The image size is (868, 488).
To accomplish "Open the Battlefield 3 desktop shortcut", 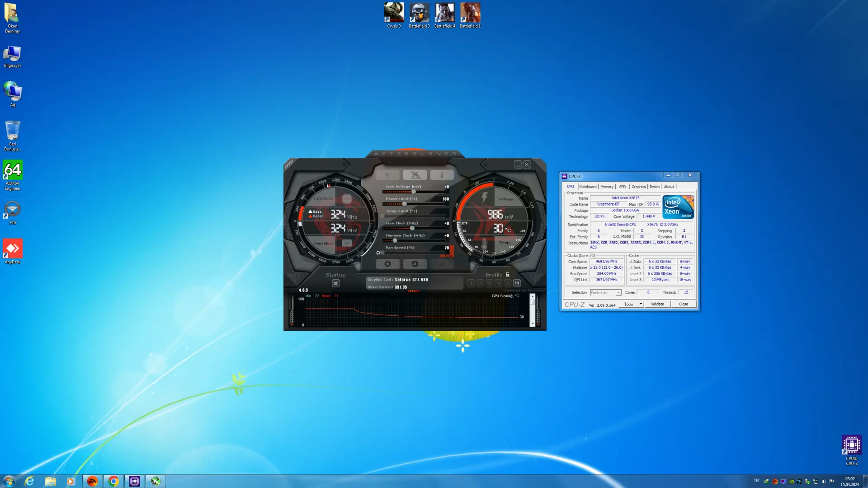I will [x=419, y=15].
